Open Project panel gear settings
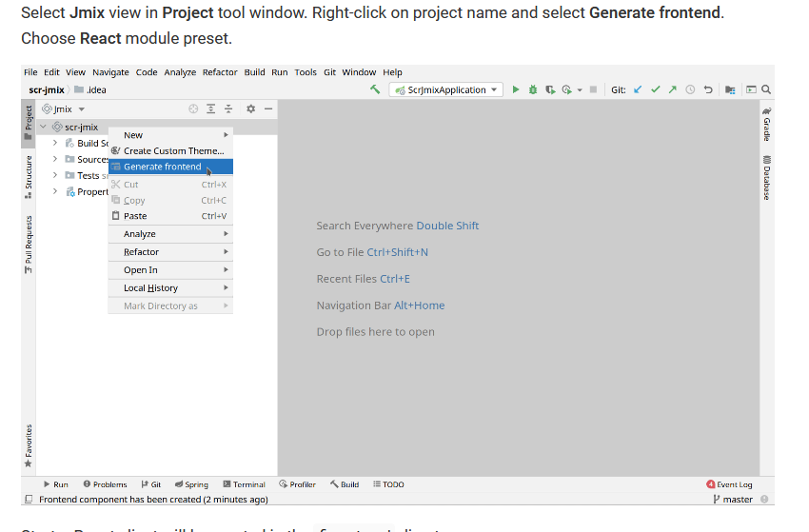This screenshot has width=809, height=532. click(x=250, y=108)
